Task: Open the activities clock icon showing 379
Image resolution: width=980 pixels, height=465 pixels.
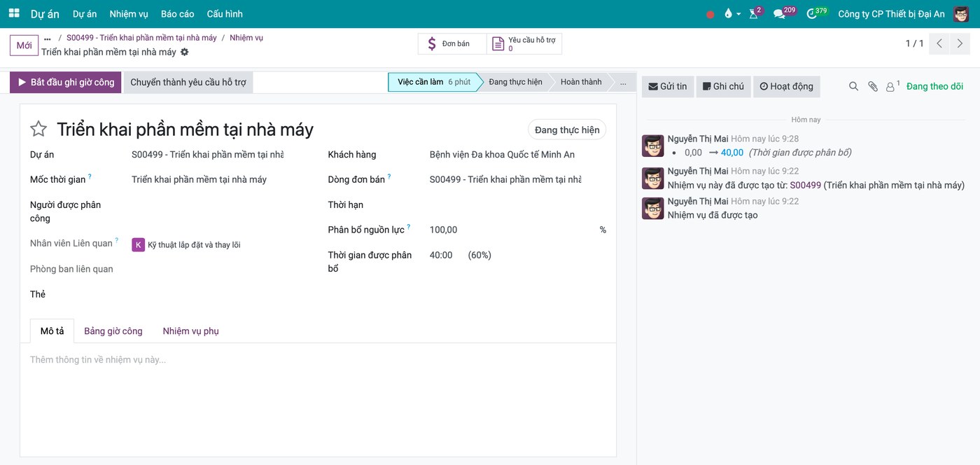Action: [x=816, y=13]
